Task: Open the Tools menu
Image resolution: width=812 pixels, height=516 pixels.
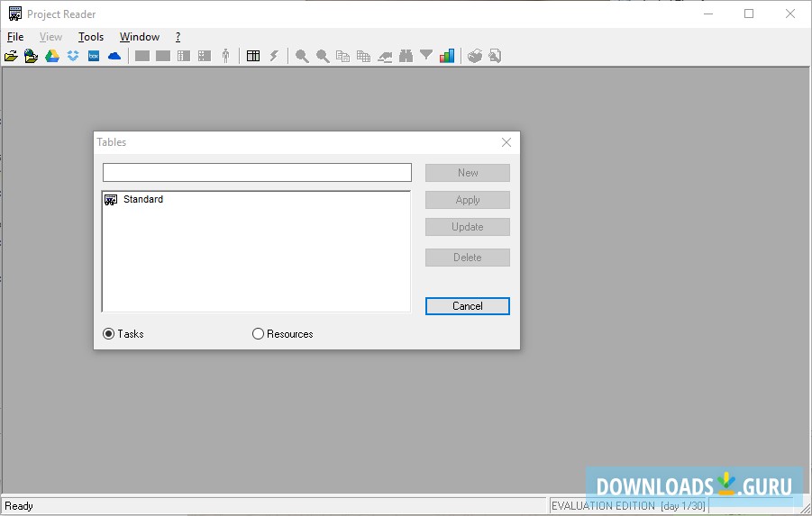Action: pyautogui.click(x=91, y=37)
